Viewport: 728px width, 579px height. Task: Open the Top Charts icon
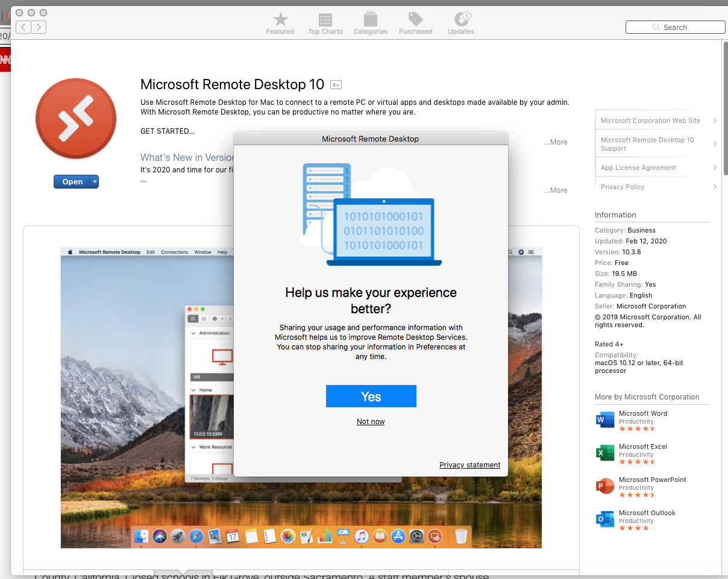click(x=325, y=20)
